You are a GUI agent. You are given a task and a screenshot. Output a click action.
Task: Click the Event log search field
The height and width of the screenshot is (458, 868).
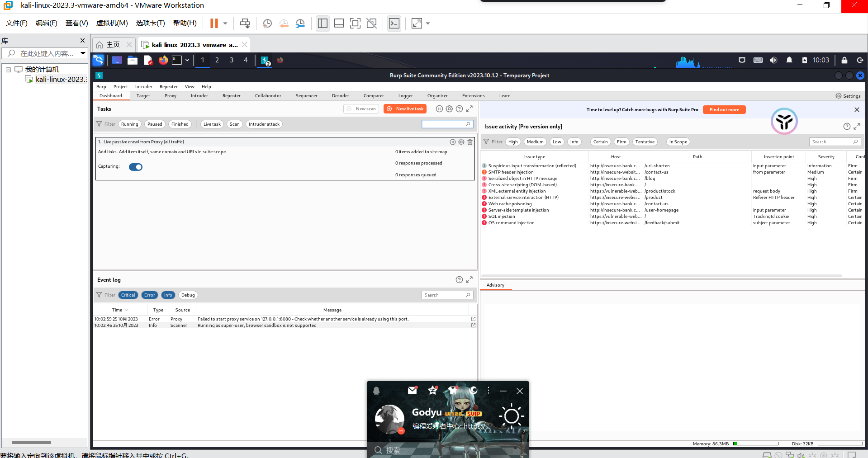[x=447, y=295]
